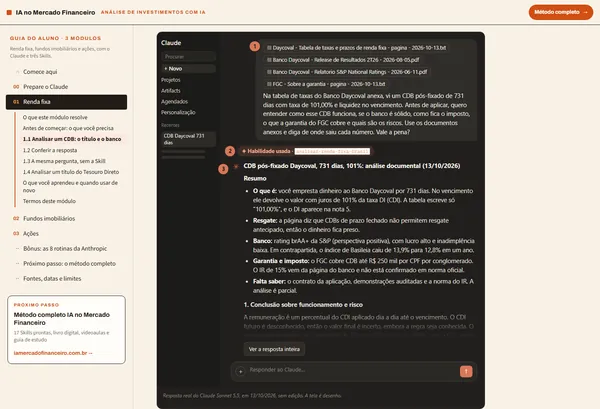
Task: Select module 01 Renda fixa
Action: pyautogui.click(x=66, y=102)
